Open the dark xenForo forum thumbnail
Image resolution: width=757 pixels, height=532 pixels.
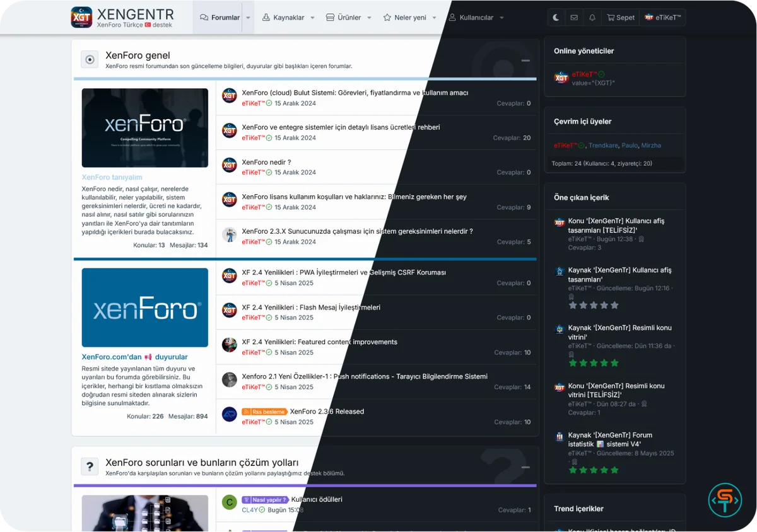click(x=145, y=127)
